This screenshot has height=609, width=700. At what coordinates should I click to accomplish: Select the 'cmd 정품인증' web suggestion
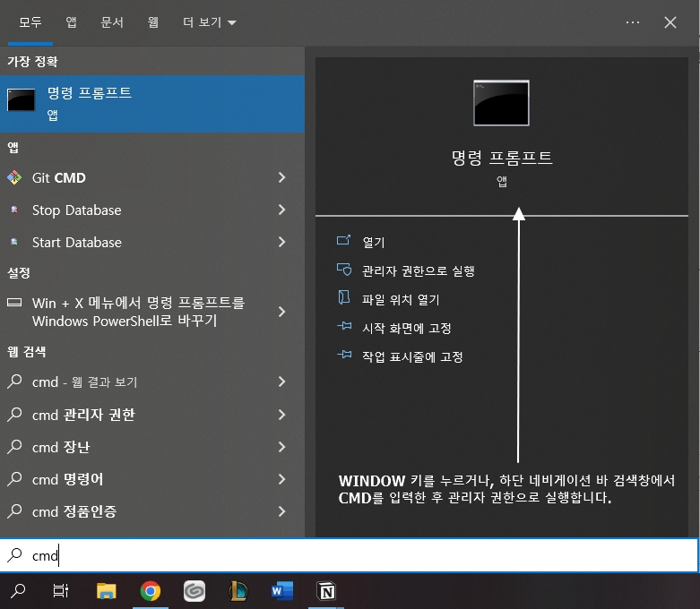coord(74,511)
